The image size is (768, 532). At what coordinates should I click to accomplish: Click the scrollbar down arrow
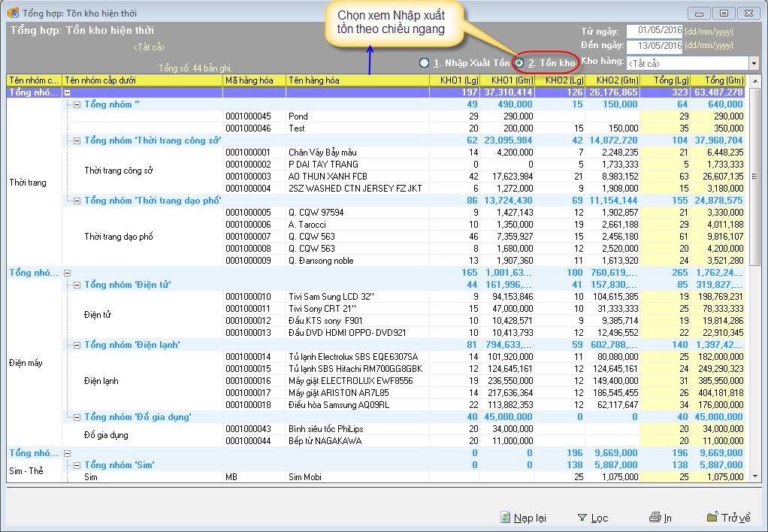(x=756, y=476)
